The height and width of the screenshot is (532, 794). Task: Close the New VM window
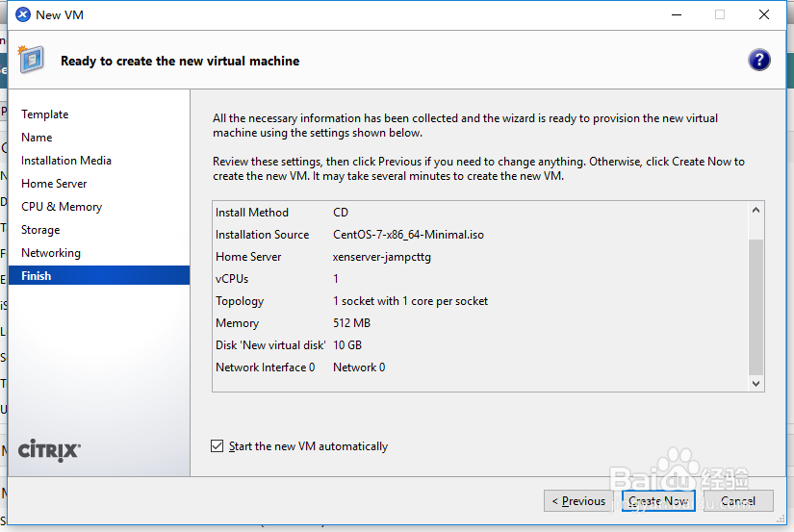(x=764, y=14)
